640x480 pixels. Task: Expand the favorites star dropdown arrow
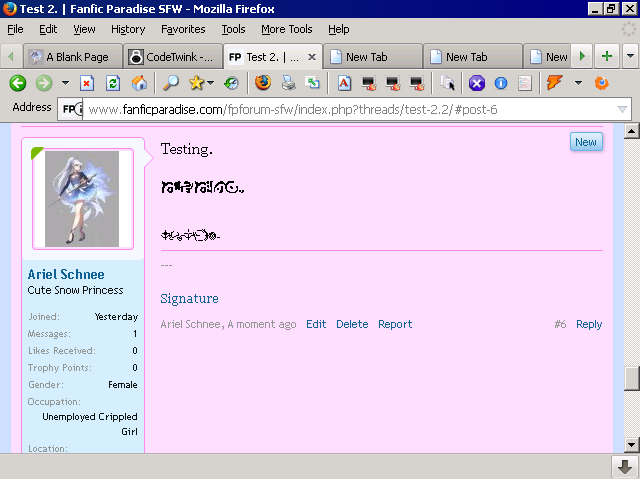coord(211,83)
